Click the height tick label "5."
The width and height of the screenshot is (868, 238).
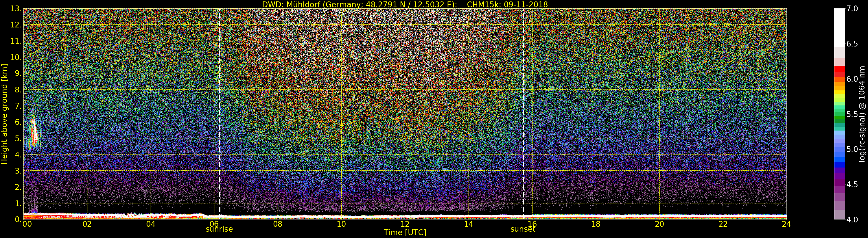coord(18,138)
